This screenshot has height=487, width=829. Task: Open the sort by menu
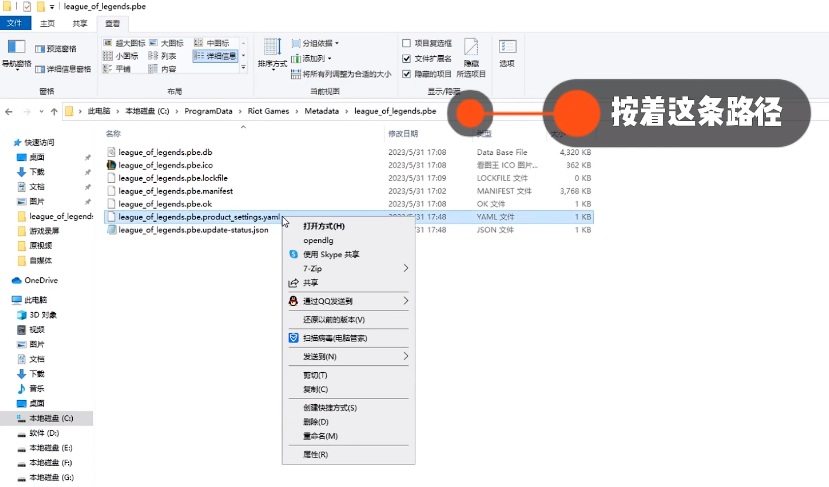272,54
